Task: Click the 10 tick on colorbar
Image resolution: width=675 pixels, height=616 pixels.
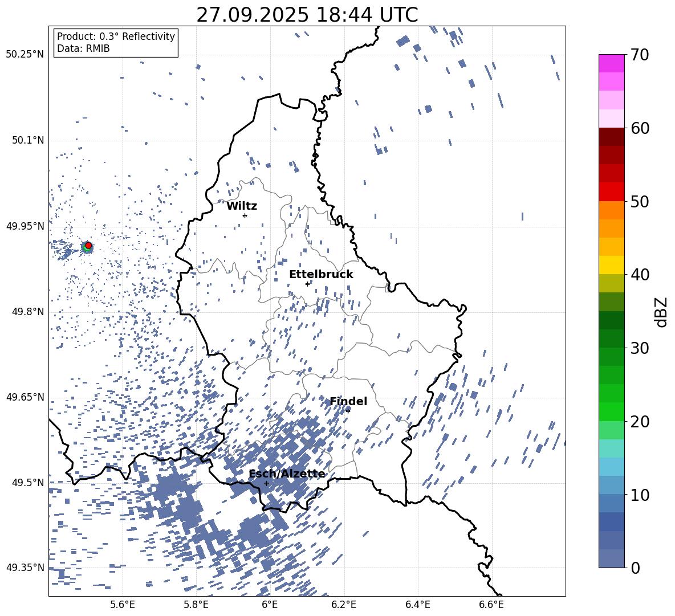Action: point(640,495)
